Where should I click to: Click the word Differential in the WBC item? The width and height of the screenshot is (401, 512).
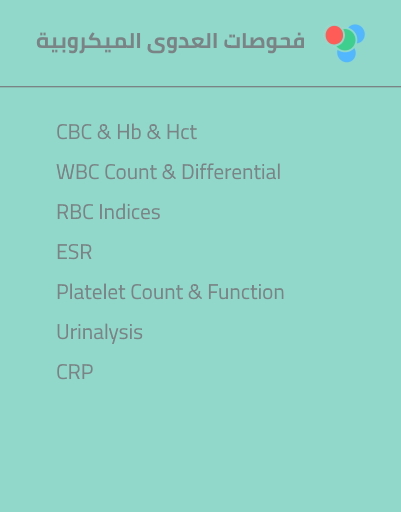pyautogui.click(x=231, y=172)
